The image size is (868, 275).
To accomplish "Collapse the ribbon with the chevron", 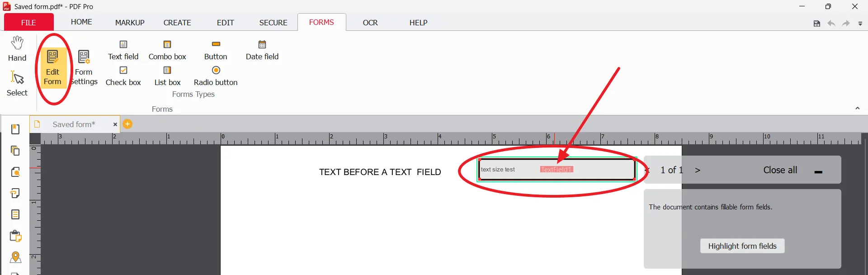I will (x=857, y=109).
